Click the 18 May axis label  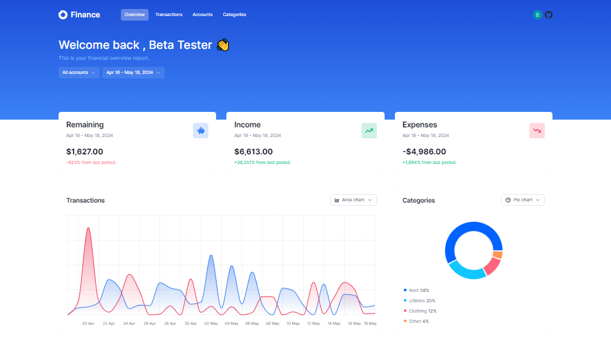pyautogui.click(x=370, y=323)
